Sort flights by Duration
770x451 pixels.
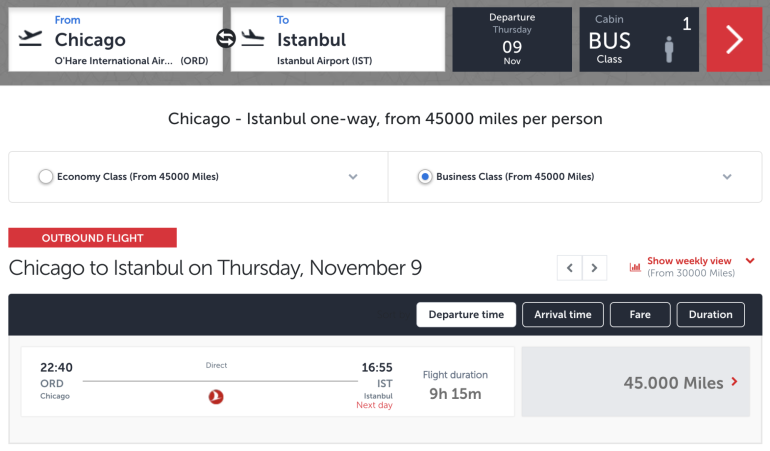click(x=710, y=315)
